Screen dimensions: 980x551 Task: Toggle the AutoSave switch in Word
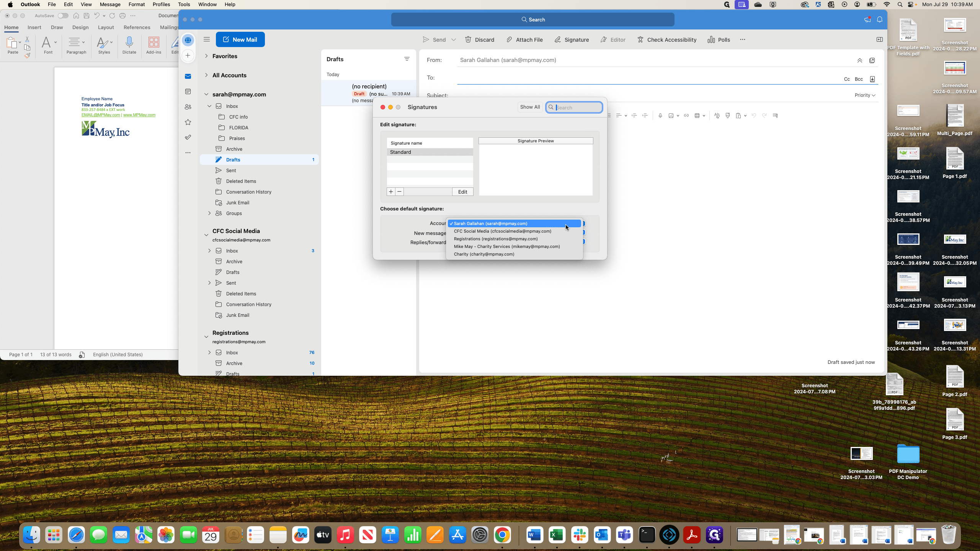pyautogui.click(x=63, y=16)
